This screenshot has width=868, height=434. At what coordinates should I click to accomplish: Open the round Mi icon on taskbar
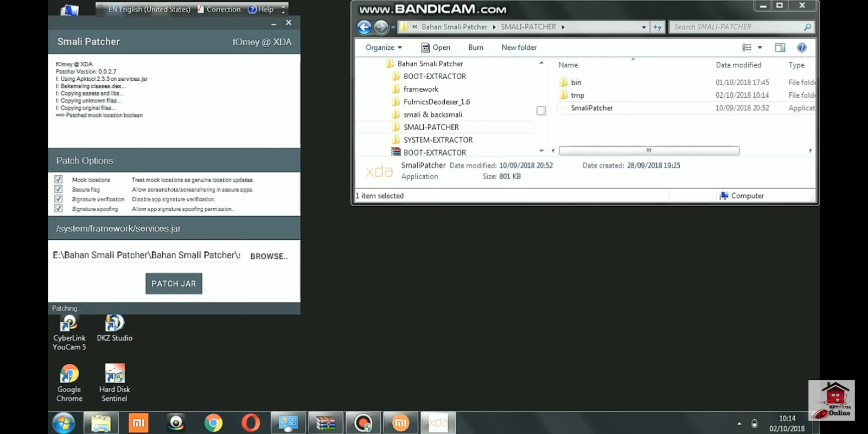pos(400,423)
